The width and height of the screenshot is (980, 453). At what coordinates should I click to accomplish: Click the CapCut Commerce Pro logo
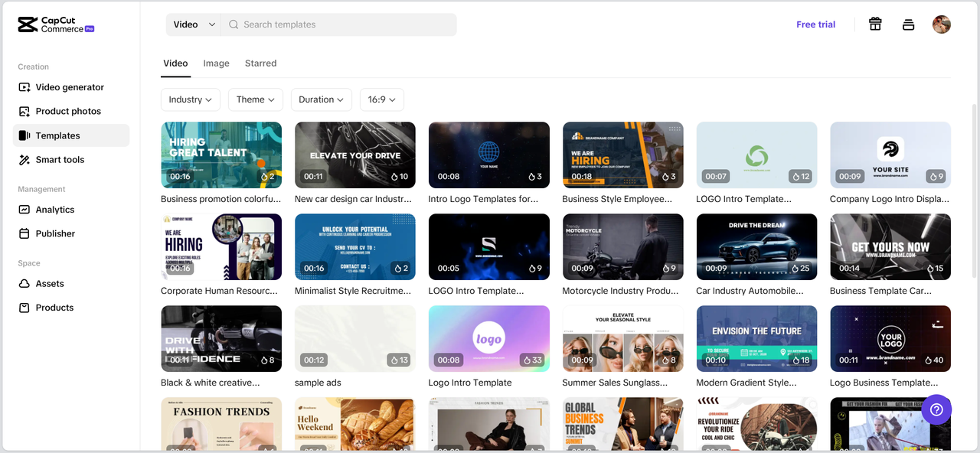56,24
